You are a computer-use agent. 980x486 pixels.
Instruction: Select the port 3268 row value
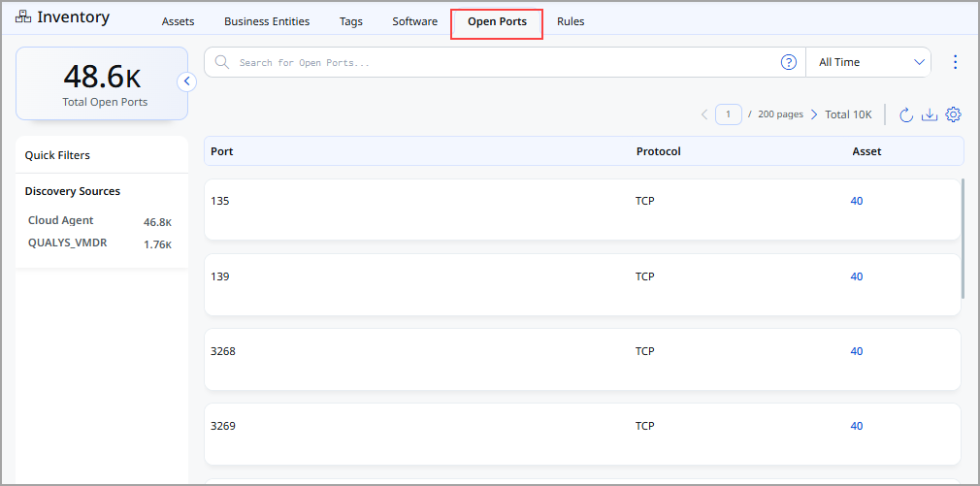(x=223, y=351)
